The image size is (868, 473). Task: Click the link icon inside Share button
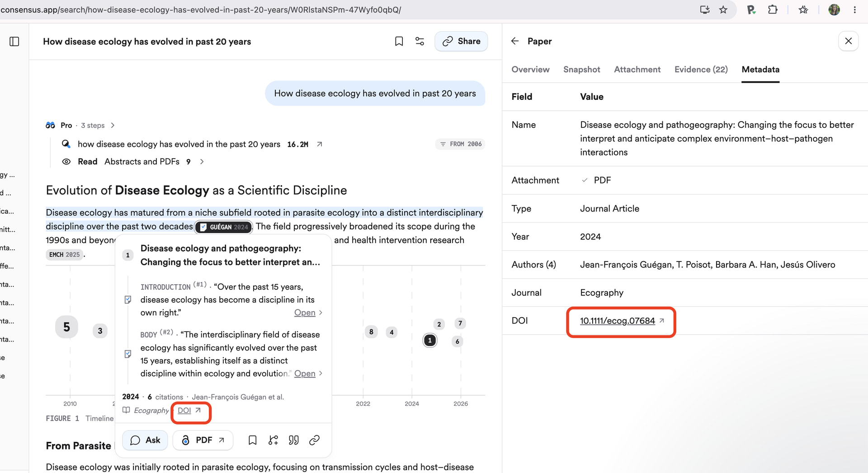(x=448, y=42)
